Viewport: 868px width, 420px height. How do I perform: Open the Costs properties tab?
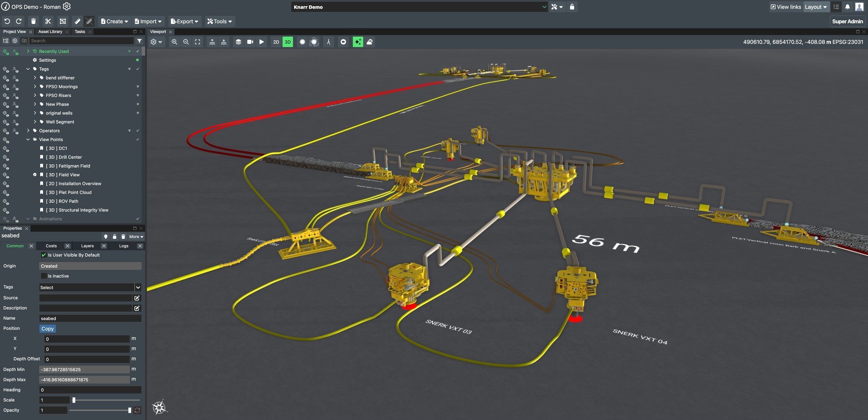click(x=51, y=246)
